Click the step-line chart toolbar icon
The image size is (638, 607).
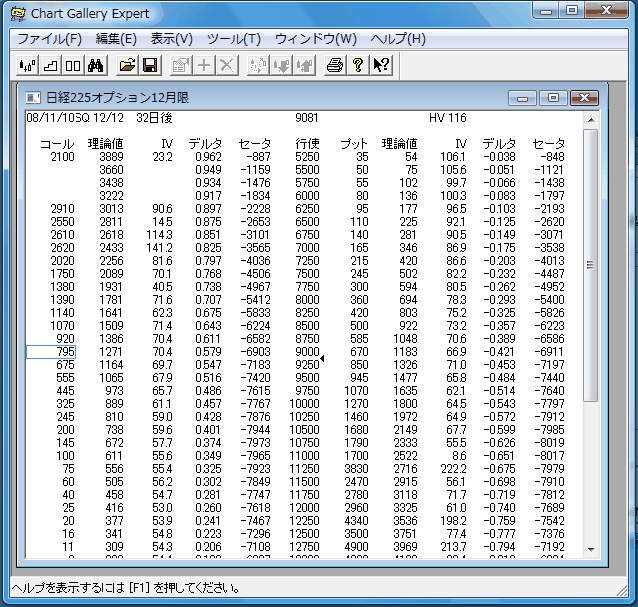point(50,65)
